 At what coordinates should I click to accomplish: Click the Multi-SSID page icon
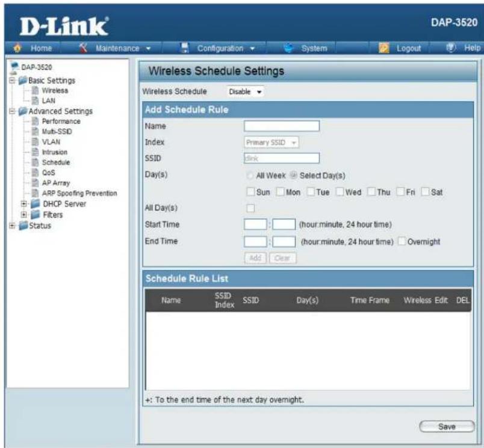[36, 132]
